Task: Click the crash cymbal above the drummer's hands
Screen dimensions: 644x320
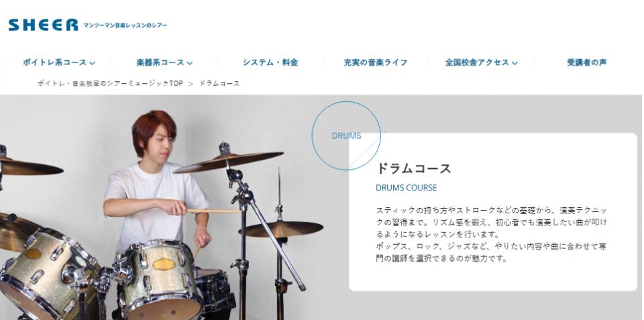Action: coord(228,162)
